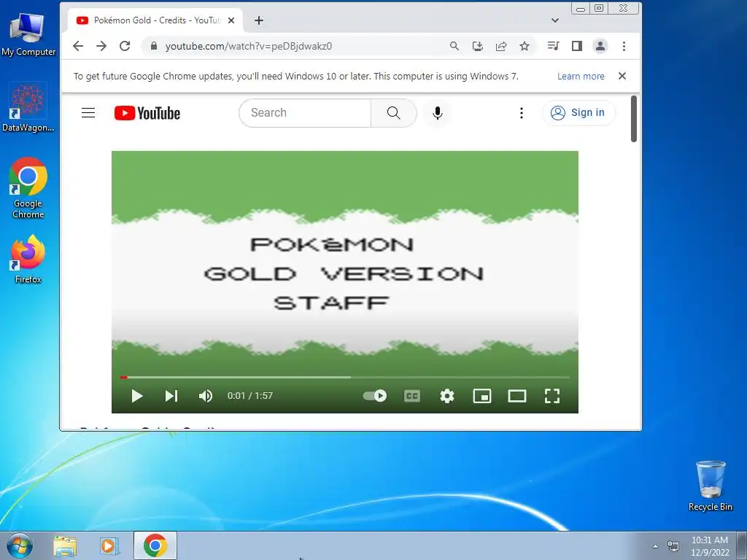Open Chrome's three-dot menu
747x560 pixels.
pos(624,46)
